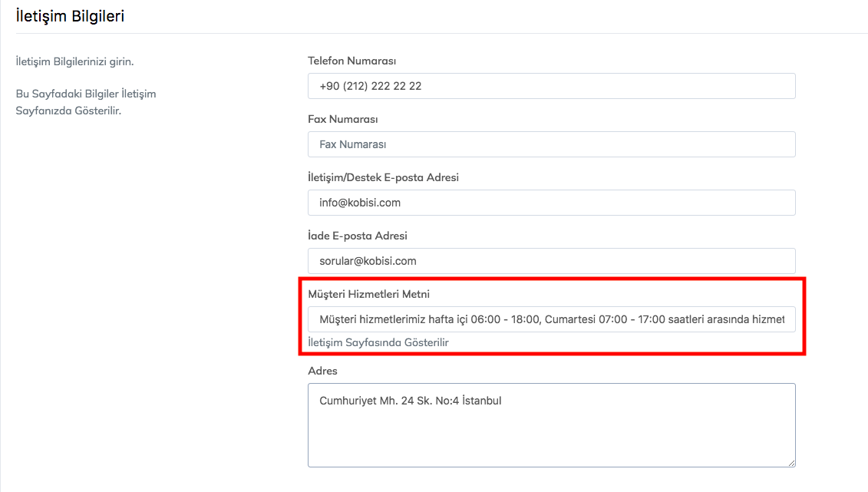Click the field containing info@kobisi.com
868x492 pixels.
551,203
